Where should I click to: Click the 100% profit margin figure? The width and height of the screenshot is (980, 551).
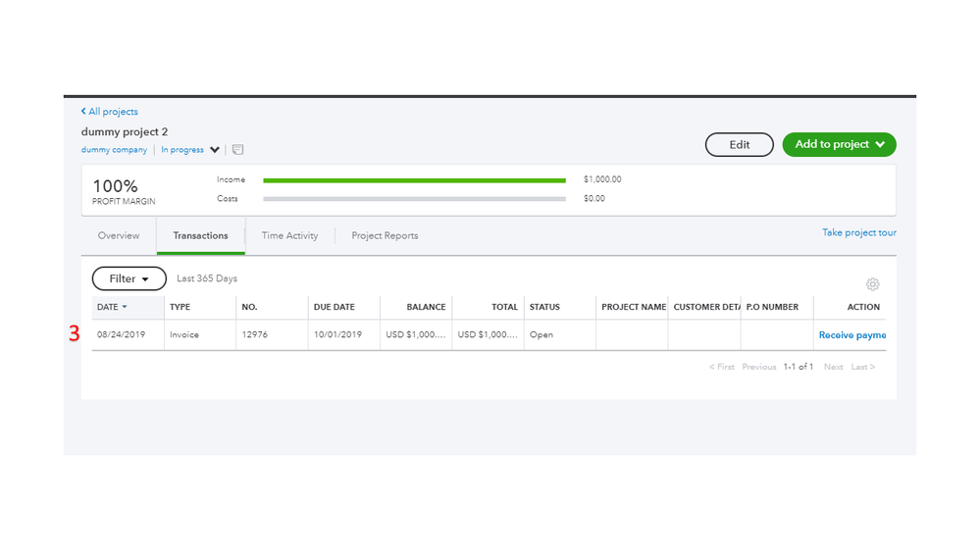115,186
